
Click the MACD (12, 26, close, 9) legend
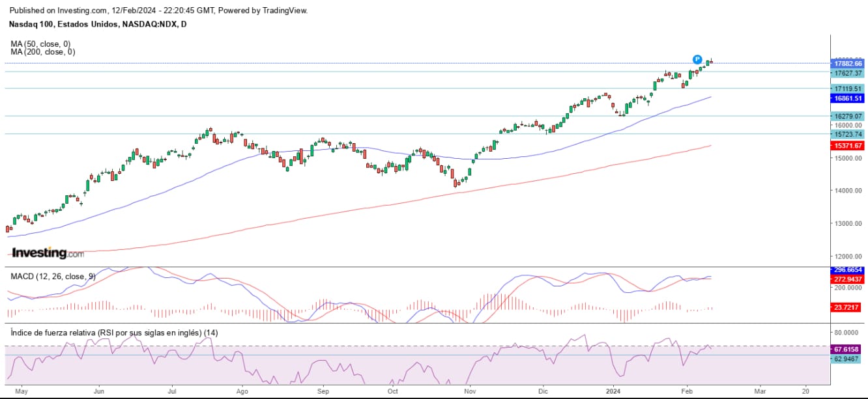[x=53, y=276]
